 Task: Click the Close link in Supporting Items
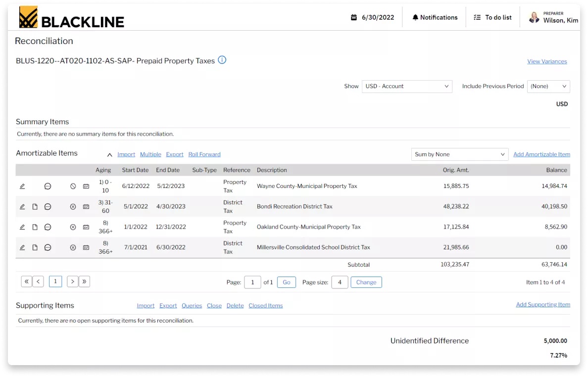click(214, 306)
